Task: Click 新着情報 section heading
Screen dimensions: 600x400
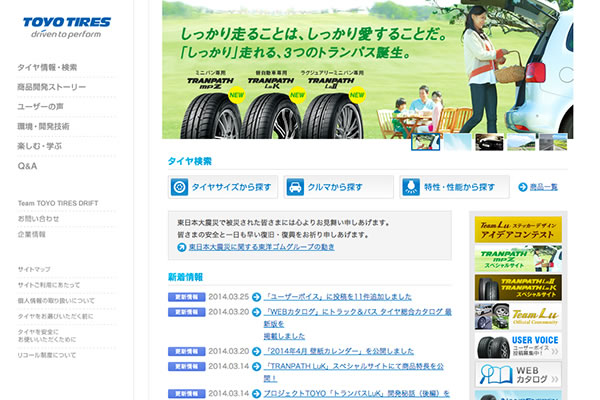Action: tap(186, 277)
